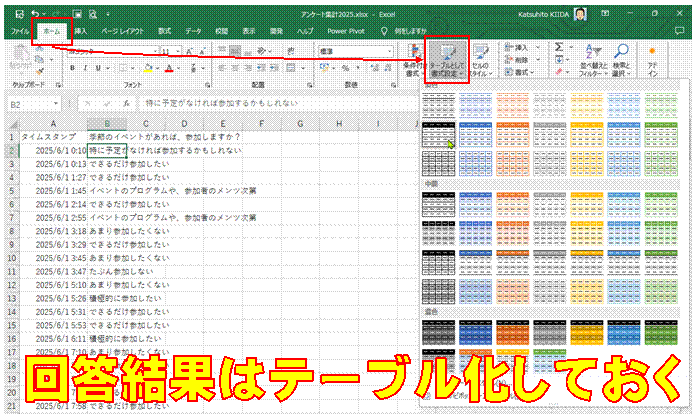Switch to the Insert ribbon tab

coord(81,31)
